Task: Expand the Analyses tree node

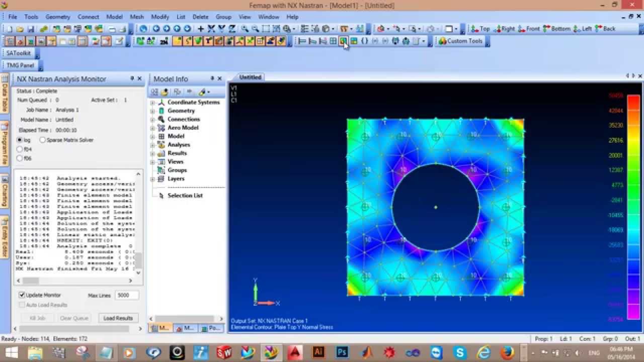Action: coord(152,145)
